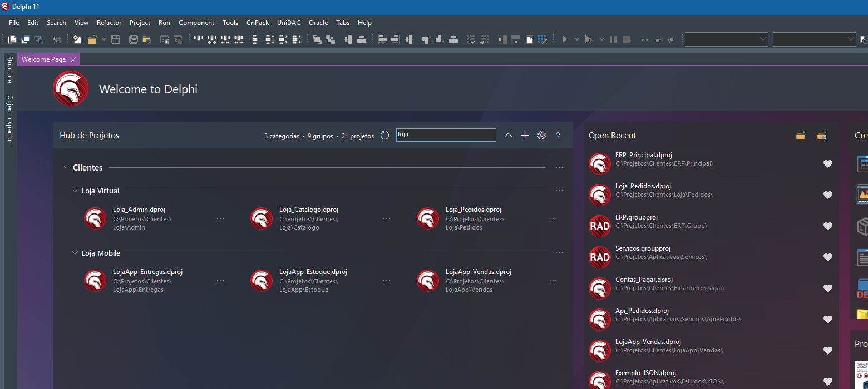Screen dimensions: 868x389
Task: Collapse the Loja Mobile group
Action: point(75,253)
